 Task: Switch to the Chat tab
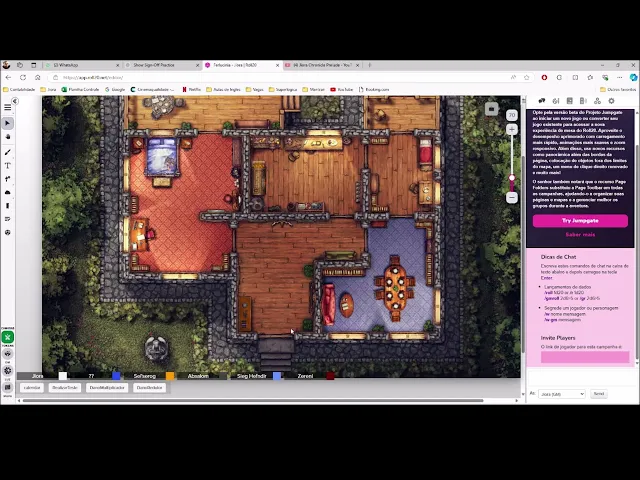[x=542, y=101]
